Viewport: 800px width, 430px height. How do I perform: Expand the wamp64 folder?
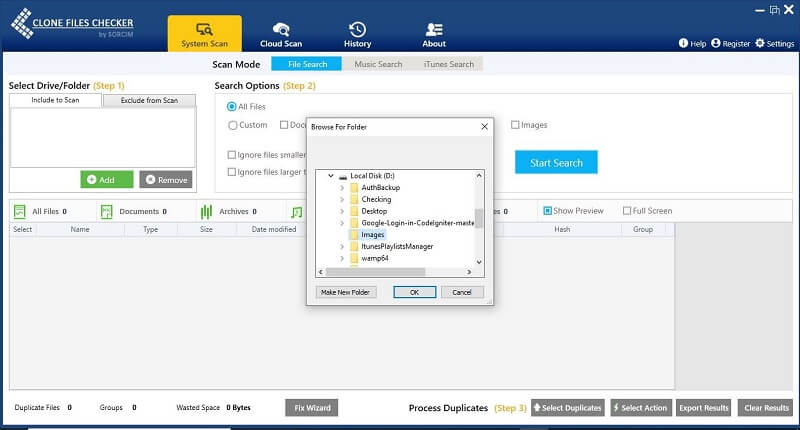click(342, 258)
